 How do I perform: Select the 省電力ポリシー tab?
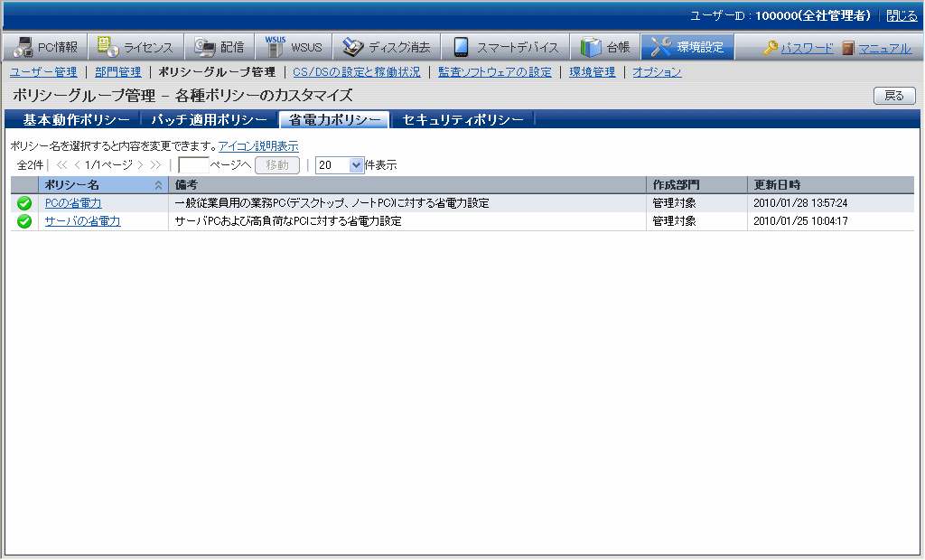pos(334,120)
